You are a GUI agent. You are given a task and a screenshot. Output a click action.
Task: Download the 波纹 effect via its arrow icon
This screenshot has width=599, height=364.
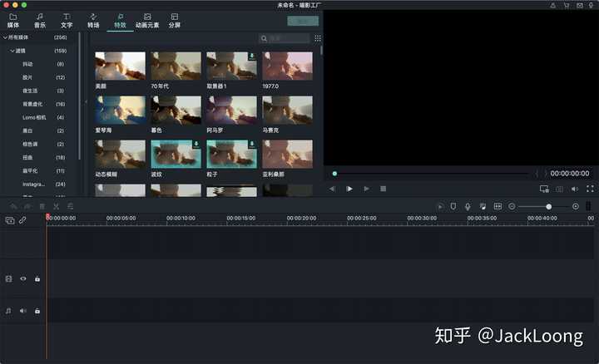click(196, 145)
